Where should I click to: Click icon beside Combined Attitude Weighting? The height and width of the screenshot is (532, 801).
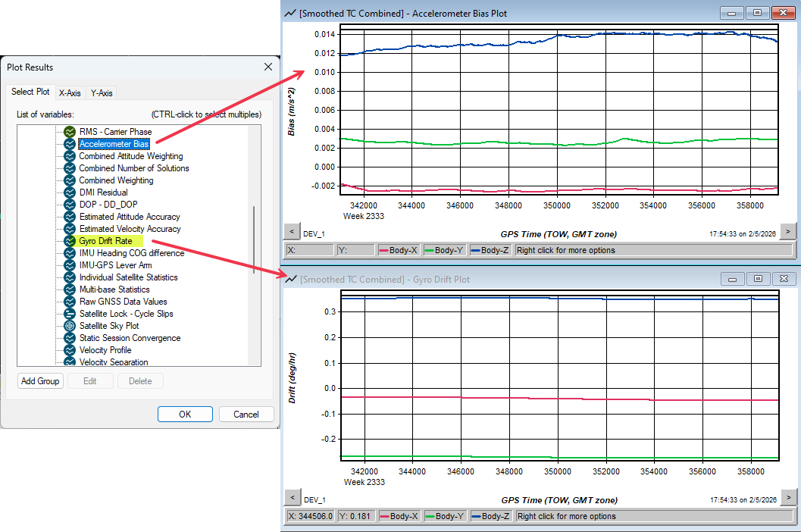tap(70, 156)
